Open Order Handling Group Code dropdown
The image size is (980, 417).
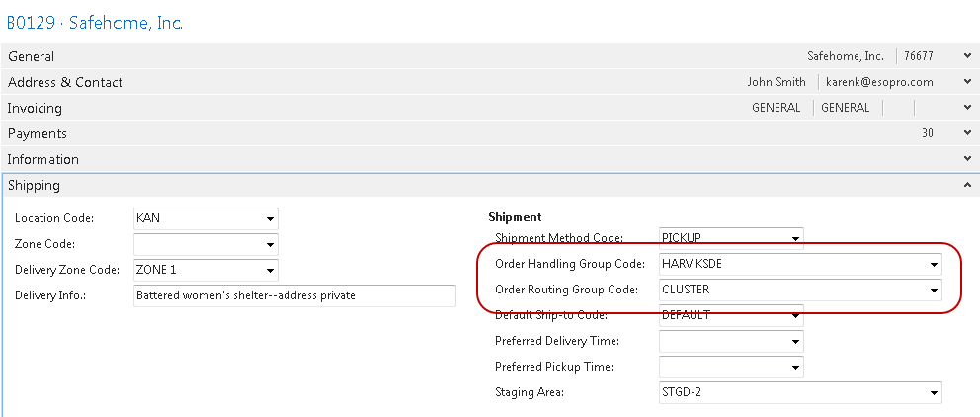pyautogui.click(x=933, y=265)
